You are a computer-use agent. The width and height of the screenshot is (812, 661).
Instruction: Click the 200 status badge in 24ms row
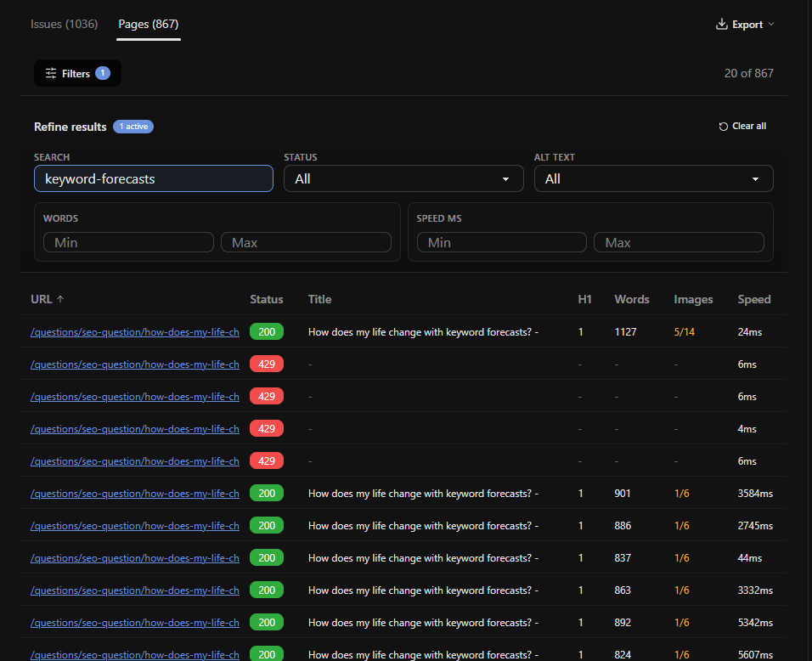click(266, 331)
